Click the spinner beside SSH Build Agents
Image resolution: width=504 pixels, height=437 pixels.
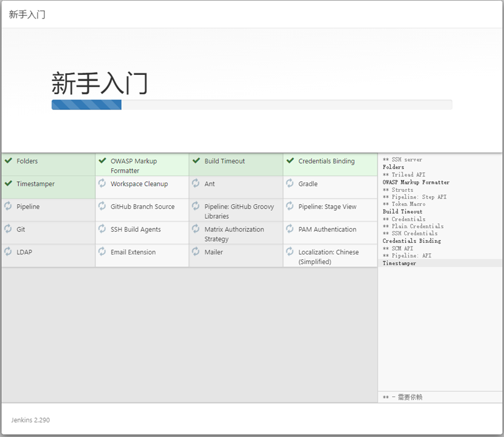(102, 229)
